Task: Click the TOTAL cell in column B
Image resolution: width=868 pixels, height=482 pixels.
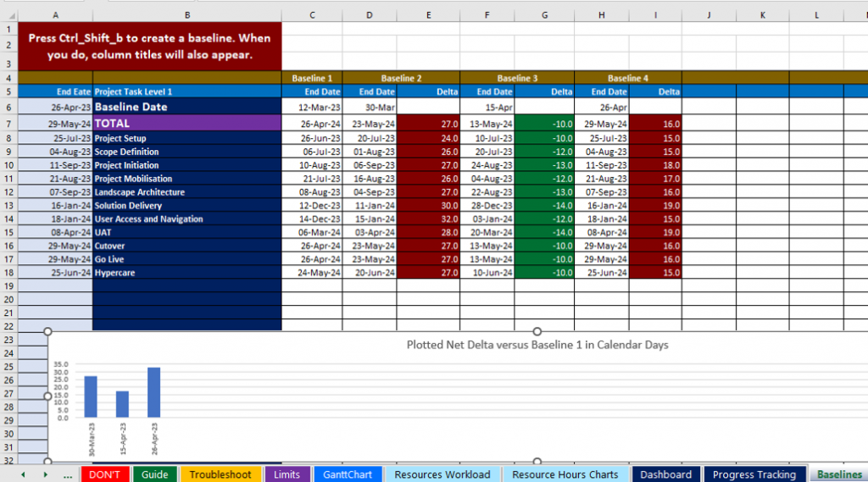Action: 186,124
